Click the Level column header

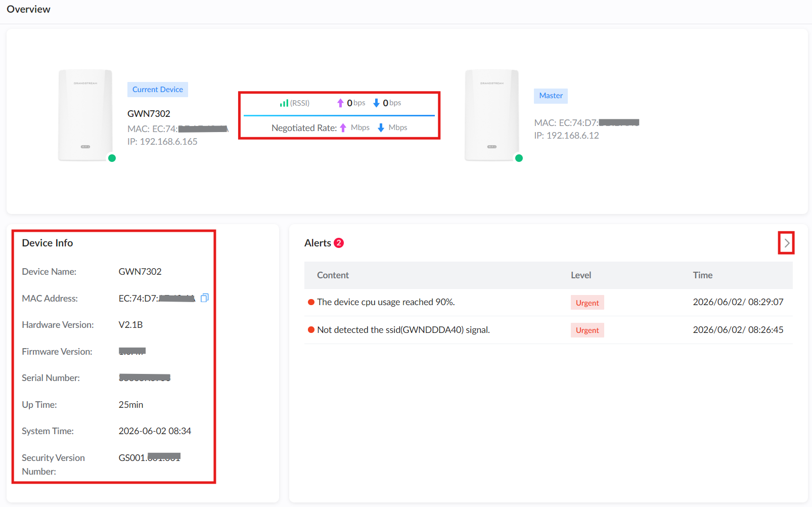(x=581, y=275)
